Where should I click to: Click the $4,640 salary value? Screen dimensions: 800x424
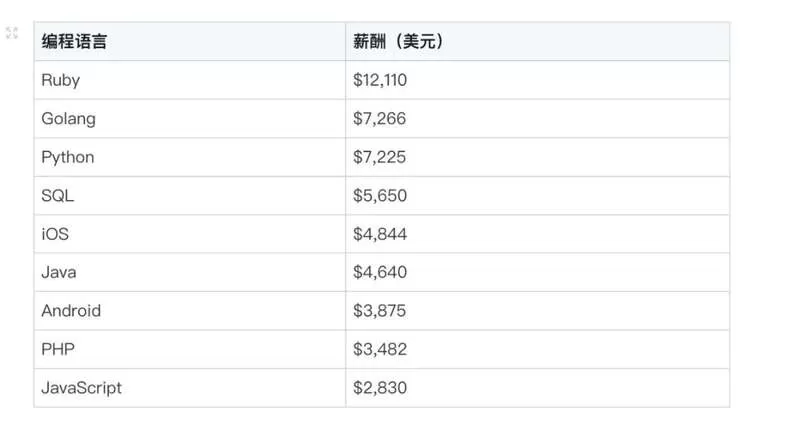point(380,272)
